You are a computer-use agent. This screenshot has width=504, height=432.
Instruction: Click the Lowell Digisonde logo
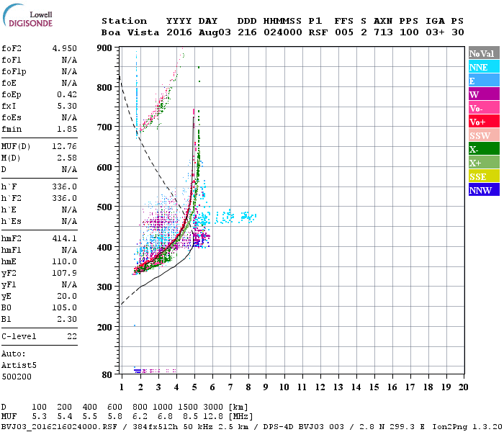pyautogui.click(x=27, y=15)
